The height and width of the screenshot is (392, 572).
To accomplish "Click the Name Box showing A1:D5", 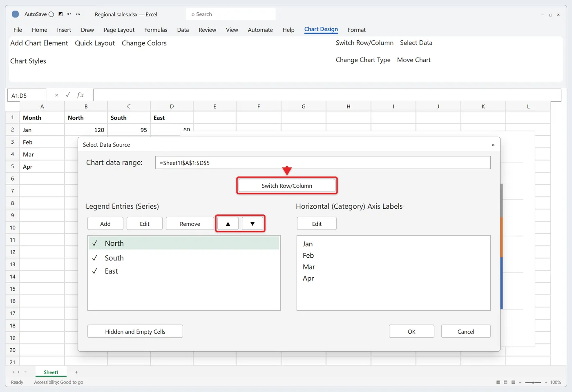I will point(27,95).
